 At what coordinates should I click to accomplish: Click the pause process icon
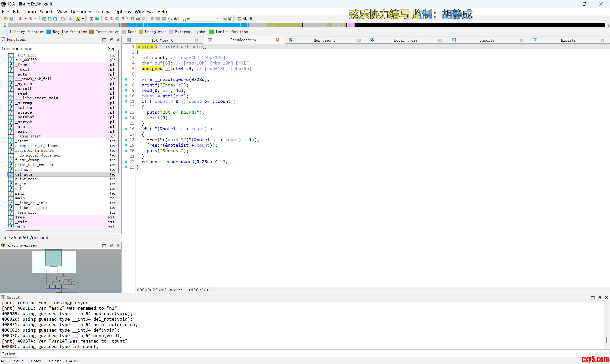[158, 19]
